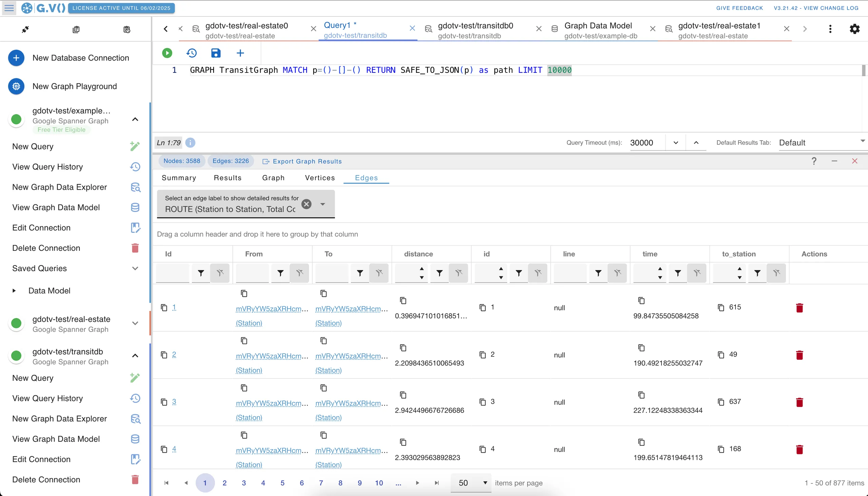Click the Nodes: 3588 chip
The image size is (868, 496).
182,161
